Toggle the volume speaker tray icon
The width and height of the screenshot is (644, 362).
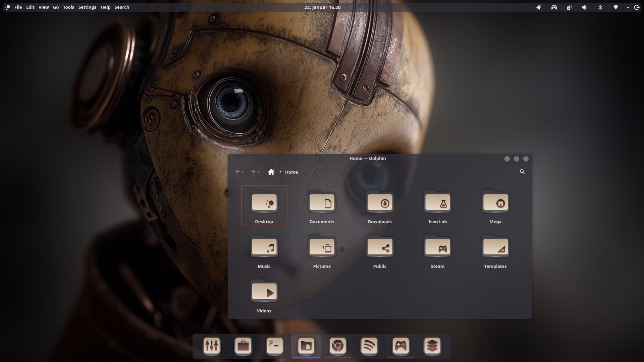click(584, 7)
